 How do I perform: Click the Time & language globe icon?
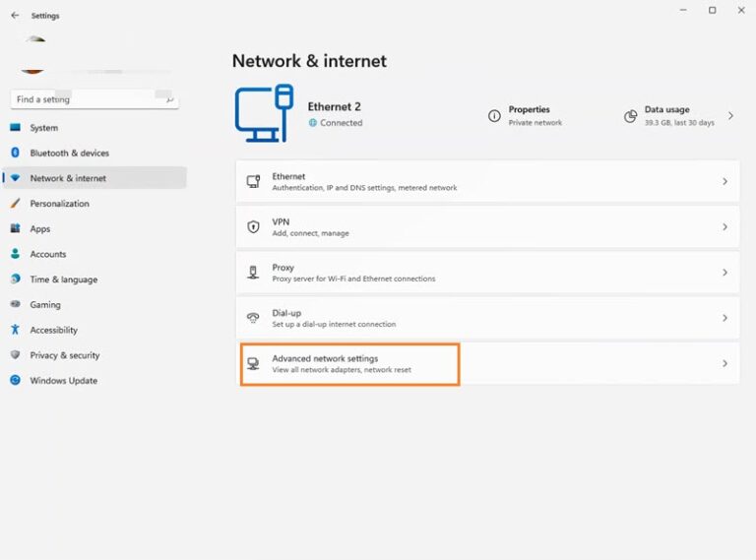click(16, 279)
